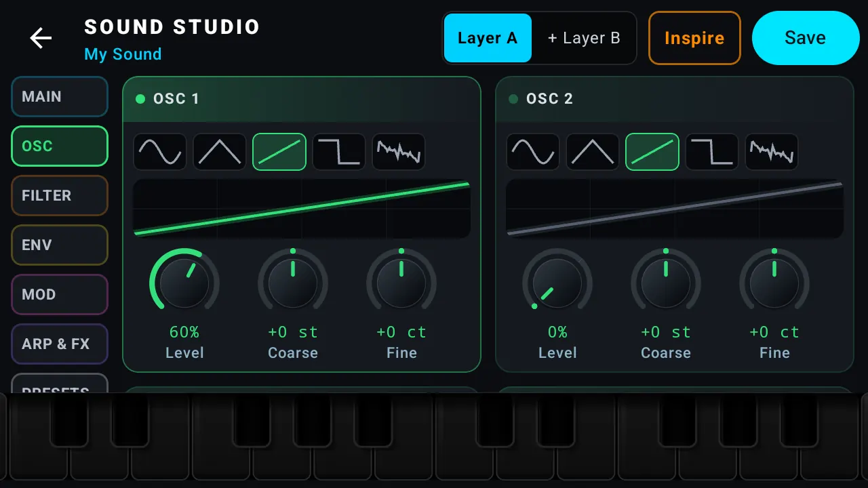The image size is (868, 488).
Task: Click the OSC 2 waveform display
Action: pyautogui.click(x=675, y=209)
